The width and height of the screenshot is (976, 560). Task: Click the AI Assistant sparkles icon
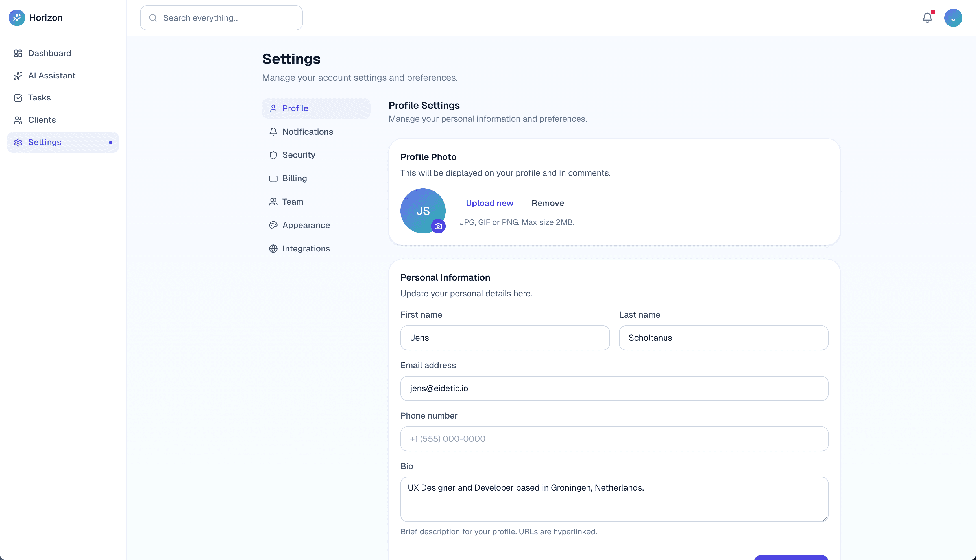point(18,75)
